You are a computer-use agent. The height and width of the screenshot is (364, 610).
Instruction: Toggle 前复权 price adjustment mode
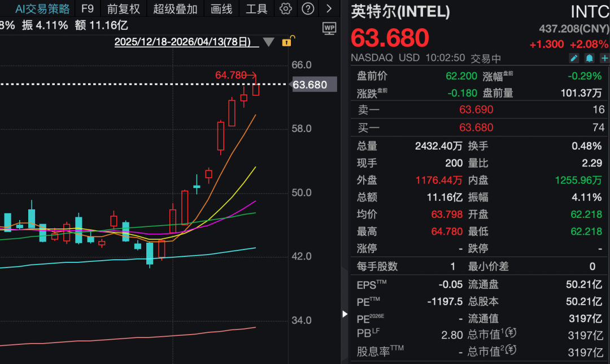click(x=123, y=8)
